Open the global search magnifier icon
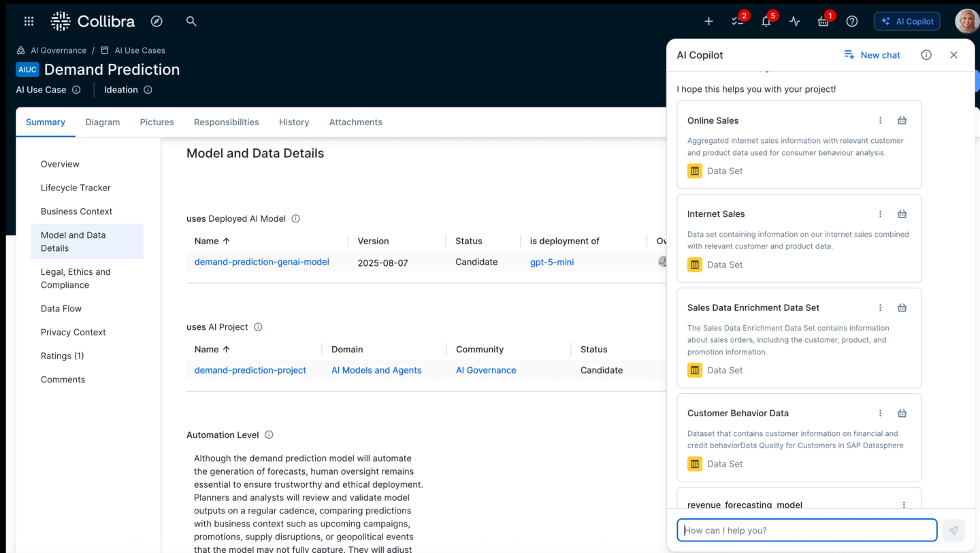The width and height of the screenshot is (980, 553). point(191,21)
